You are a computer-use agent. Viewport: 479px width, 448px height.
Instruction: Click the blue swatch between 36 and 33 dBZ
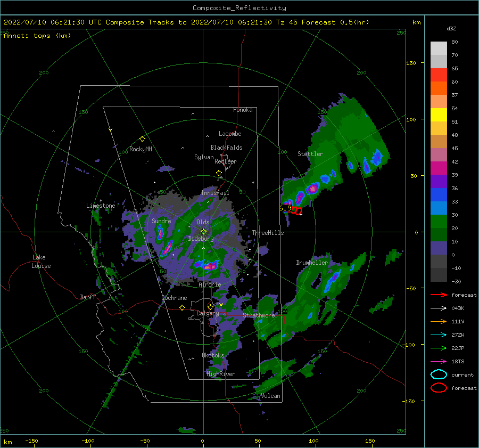439,195
